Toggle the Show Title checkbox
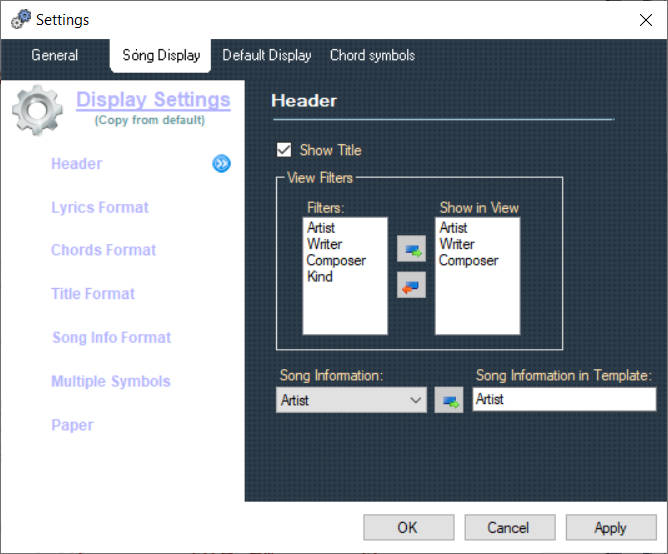This screenshot has width=668, height=554. pos(284,150)
